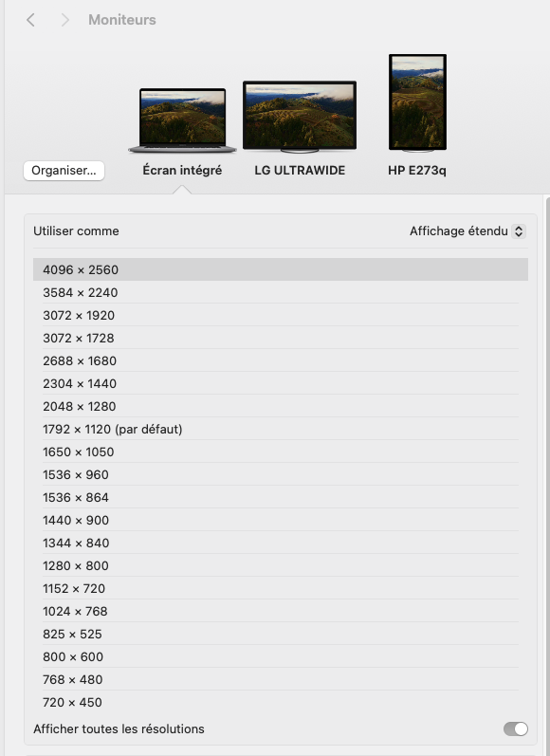
Task: Click the vertical scrollbar of the settings pane
Action: click(547, 475)
